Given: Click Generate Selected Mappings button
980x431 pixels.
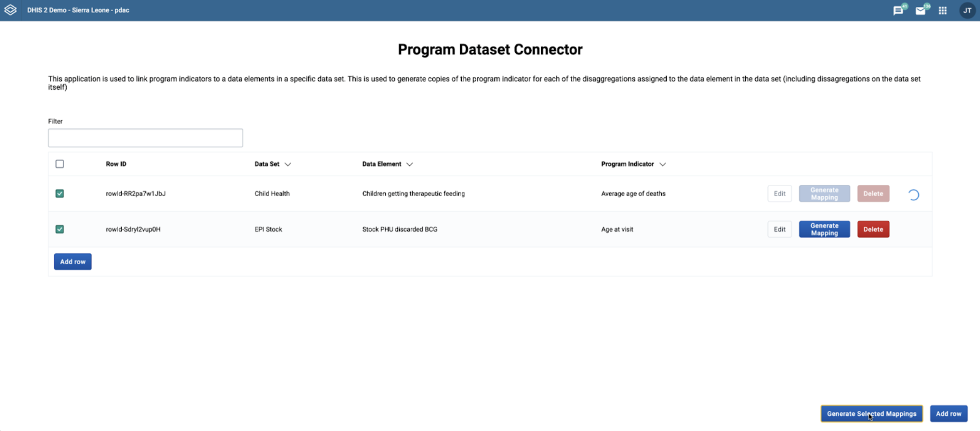Looking at the screenshot, I should point(871,413).
